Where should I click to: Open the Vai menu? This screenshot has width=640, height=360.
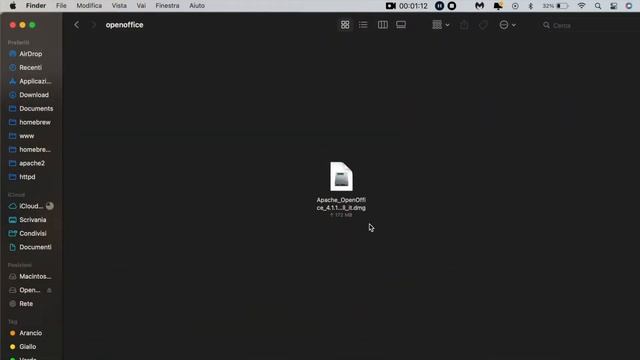pos(141,6)
